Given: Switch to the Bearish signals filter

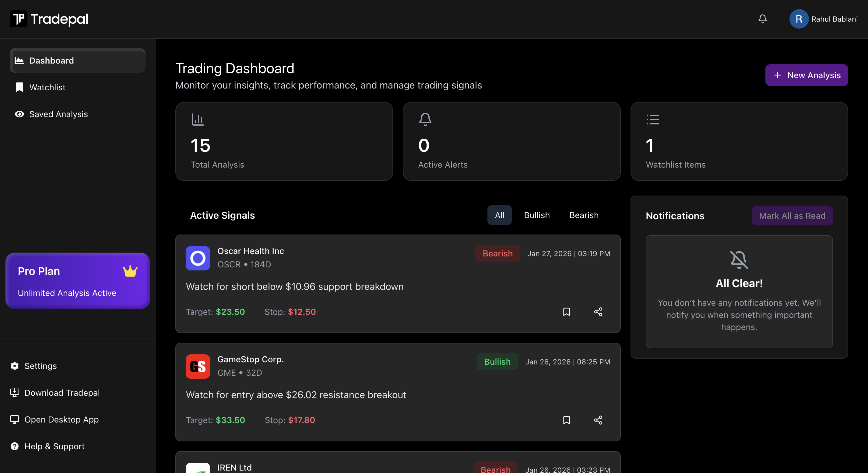Looking at the screenshot, I should click(584, 215).
